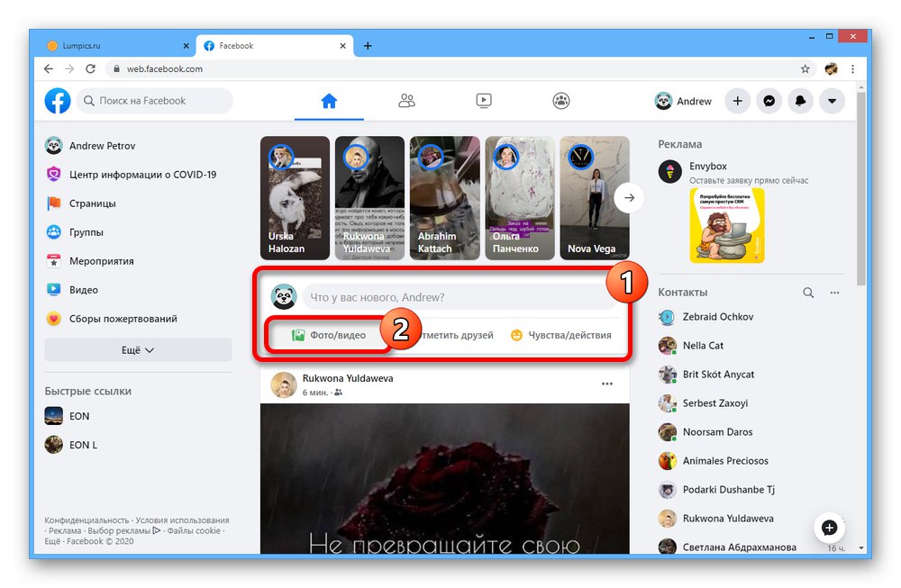
Task: Search contacts with magnifier icon
Action: tap(808, 293)
